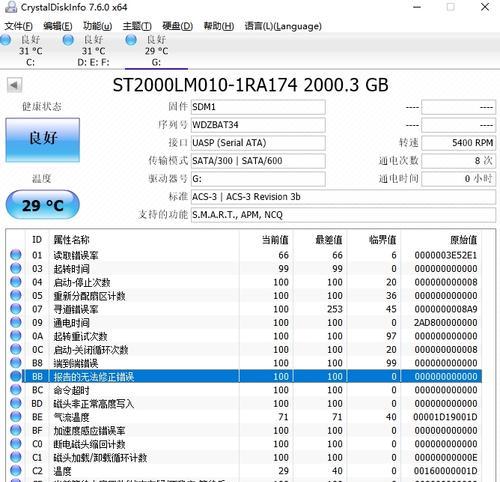Click status circle for ID BE 气流温度
The height and width of the screenshot is (482, 500).
coord(15,417)
